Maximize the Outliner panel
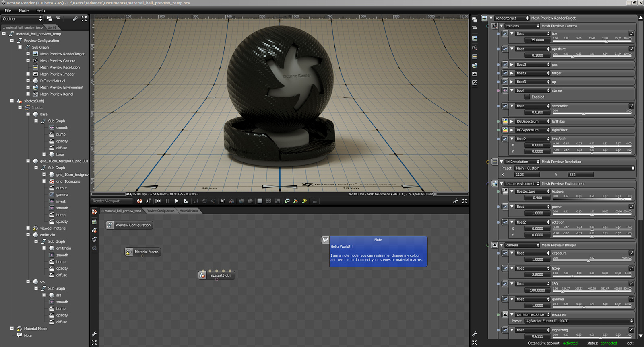Screen dimensions: 644x347 pos(84,18)
